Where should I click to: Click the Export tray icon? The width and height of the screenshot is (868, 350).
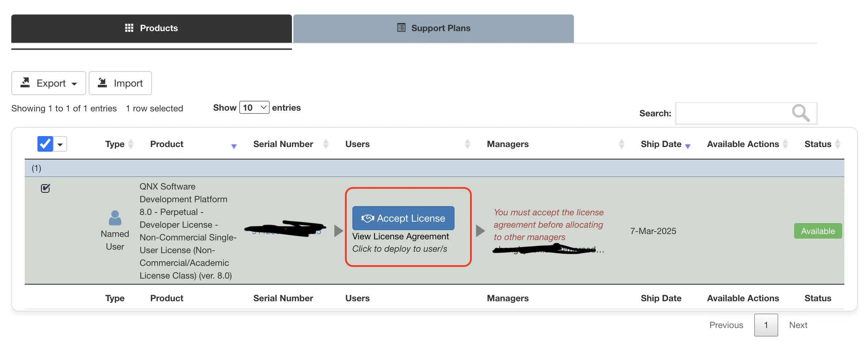click(x=25, y=82)
